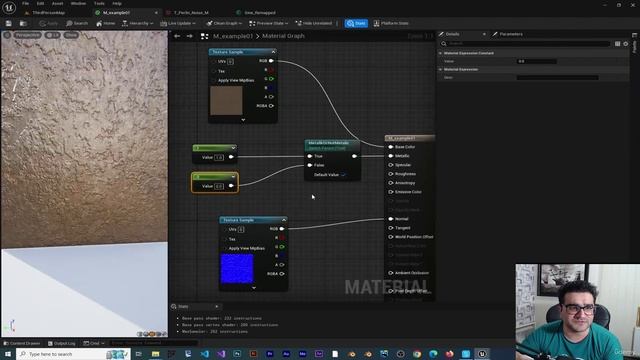Click the Ambient Occlusion input pin
This screenshot has height=360, width=640.
[x=391, y=273]
